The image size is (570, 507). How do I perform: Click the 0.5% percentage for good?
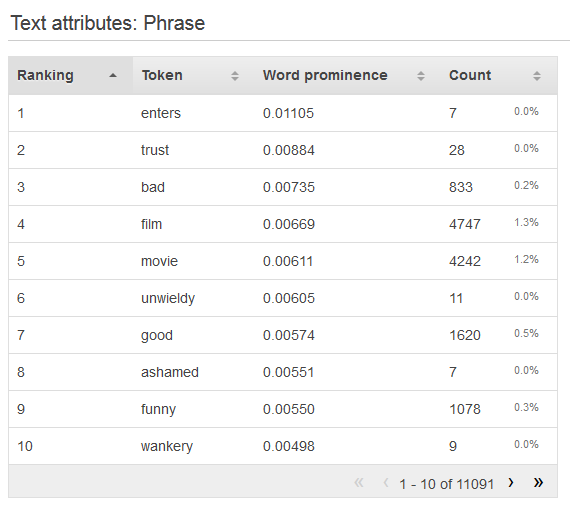click(526, 333)
